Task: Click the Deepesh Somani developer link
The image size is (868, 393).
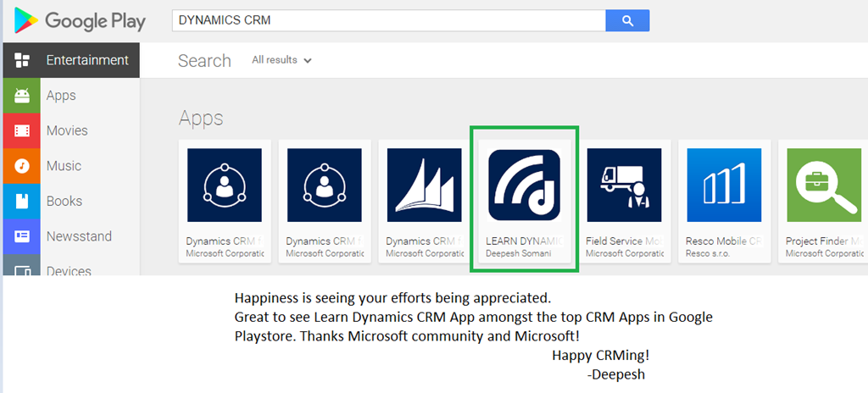Action: click(x=518, y=253)
